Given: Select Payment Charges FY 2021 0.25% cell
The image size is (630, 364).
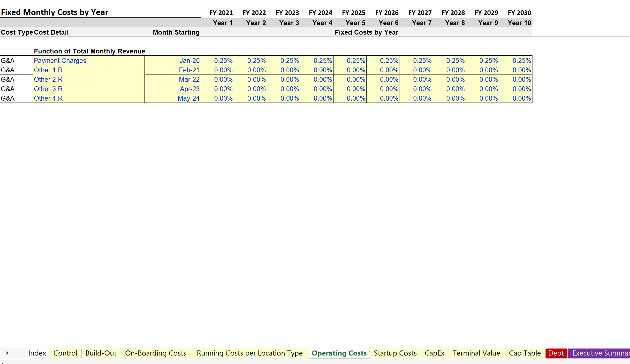Looking at the screenshot, I should click(x=218, y=60).
